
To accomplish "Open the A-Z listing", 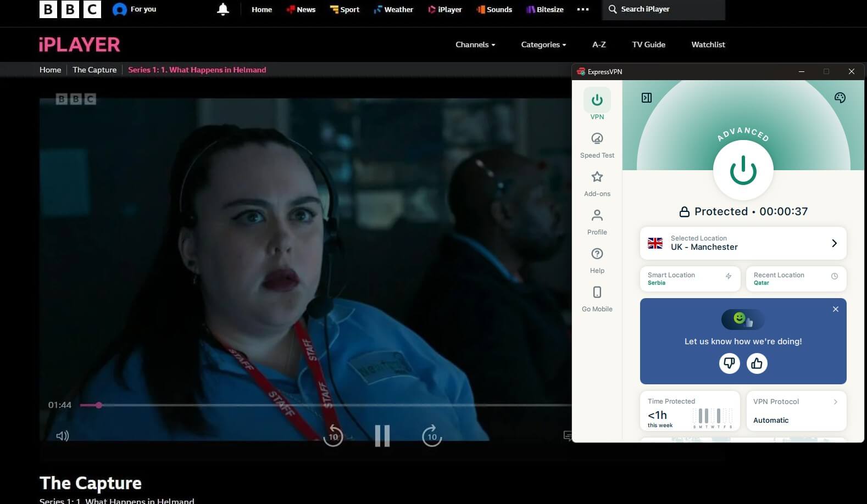I will [x=599, y=44].
